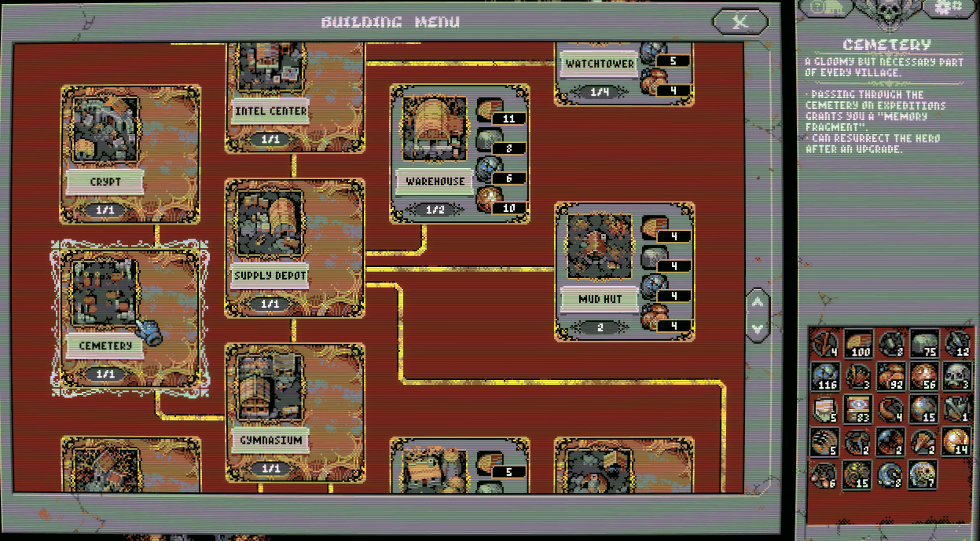Select the stable wood resource showing 100
Viewport: 980px width, 541px height.
tap(859, 345)
